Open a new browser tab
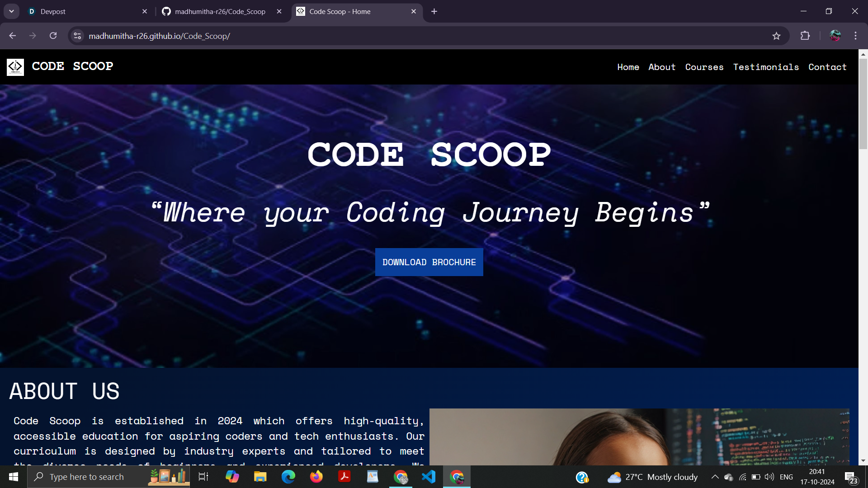The image size is (868, 488). pyautogui.click(x=434, y=11)
